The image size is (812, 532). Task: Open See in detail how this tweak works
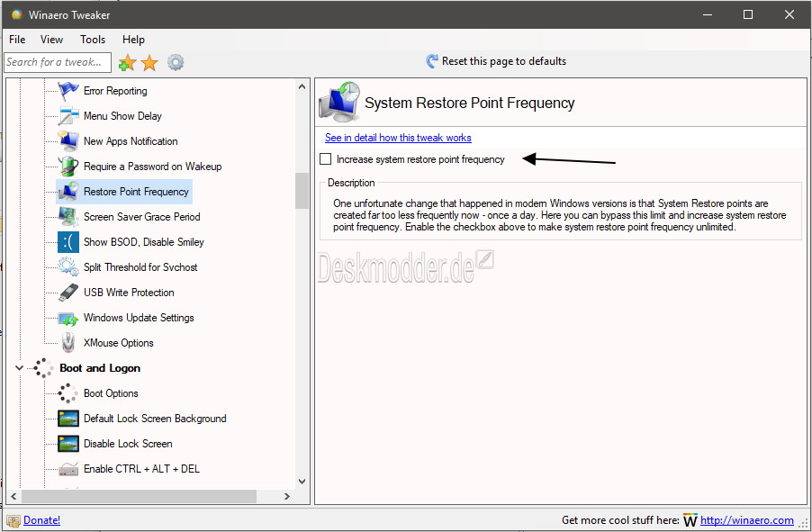(x=398, y=138)
